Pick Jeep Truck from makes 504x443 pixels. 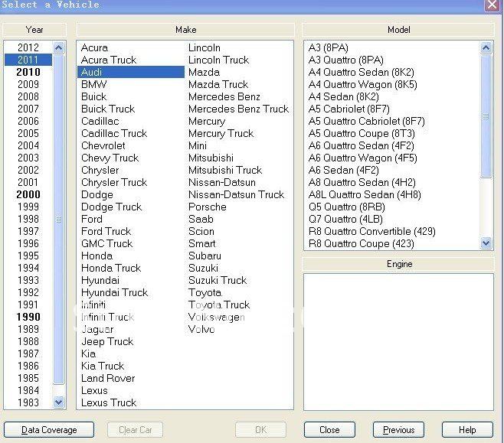(x=107, y=341)
